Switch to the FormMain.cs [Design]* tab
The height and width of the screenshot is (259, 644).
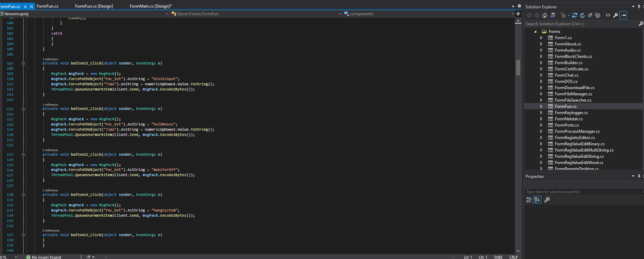click(x=150, y=6)
